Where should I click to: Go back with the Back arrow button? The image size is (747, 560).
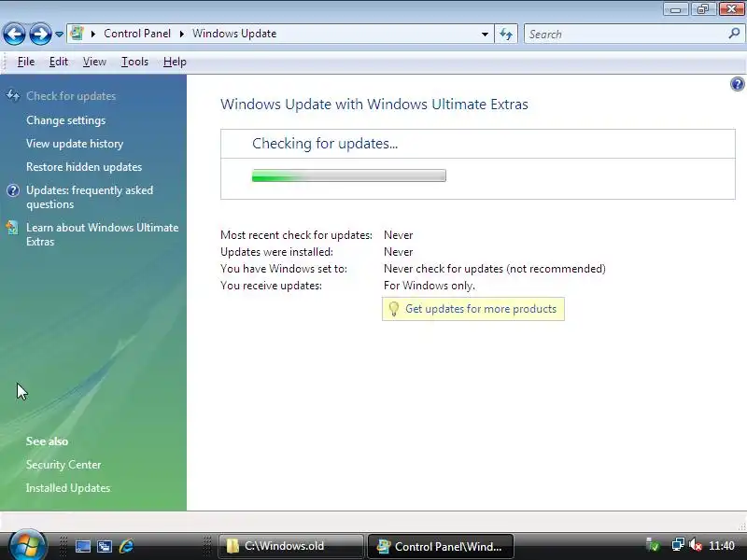point(14,35)
